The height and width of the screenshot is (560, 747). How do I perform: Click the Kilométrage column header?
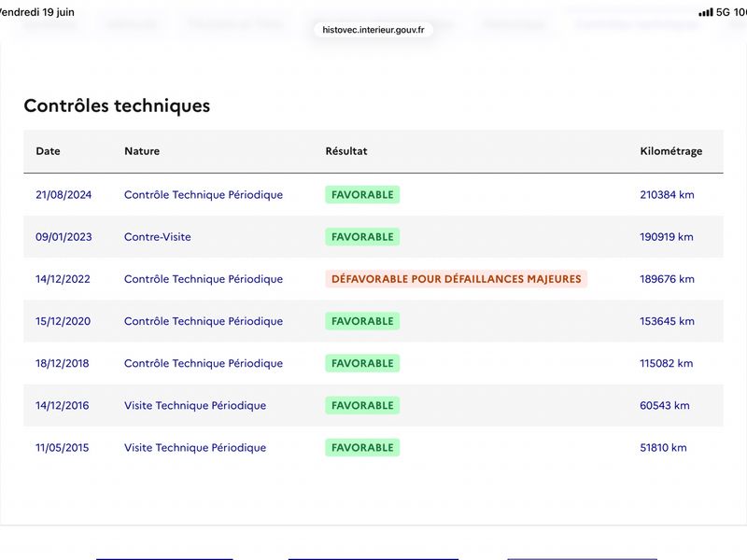point(670,151)
